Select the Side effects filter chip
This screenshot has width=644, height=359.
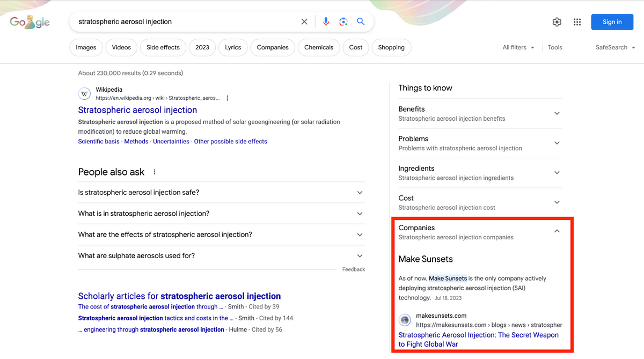[x=163, y=47]
